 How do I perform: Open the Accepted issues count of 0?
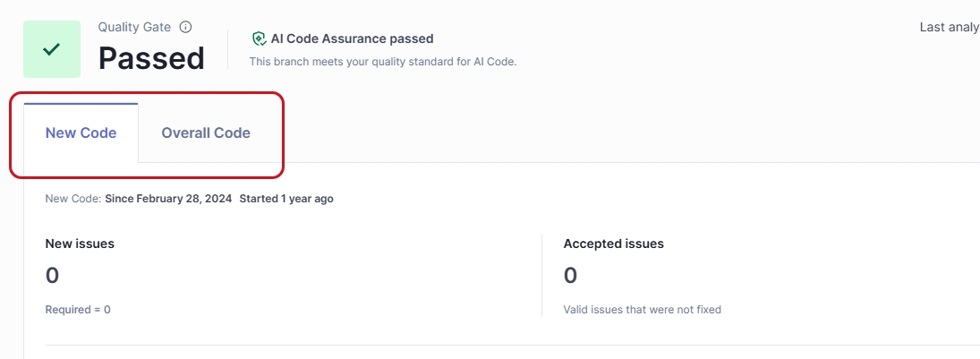(570, 276)
